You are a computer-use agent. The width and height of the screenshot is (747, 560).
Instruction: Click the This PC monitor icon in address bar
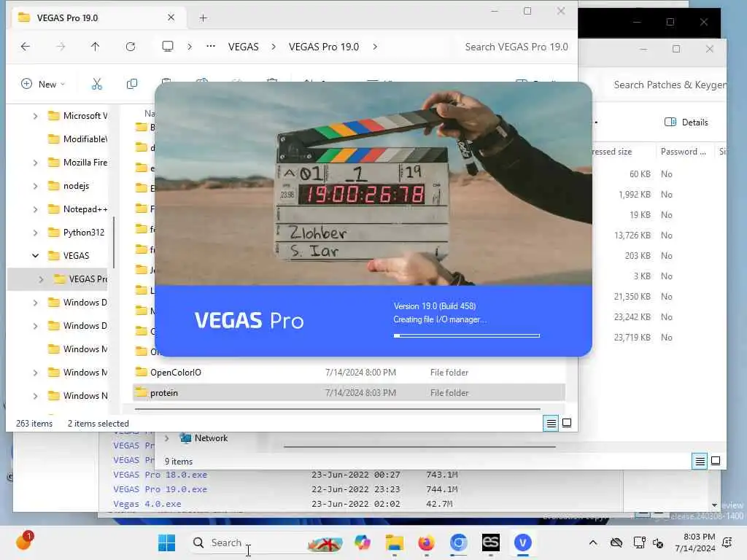tap(168, 47)
